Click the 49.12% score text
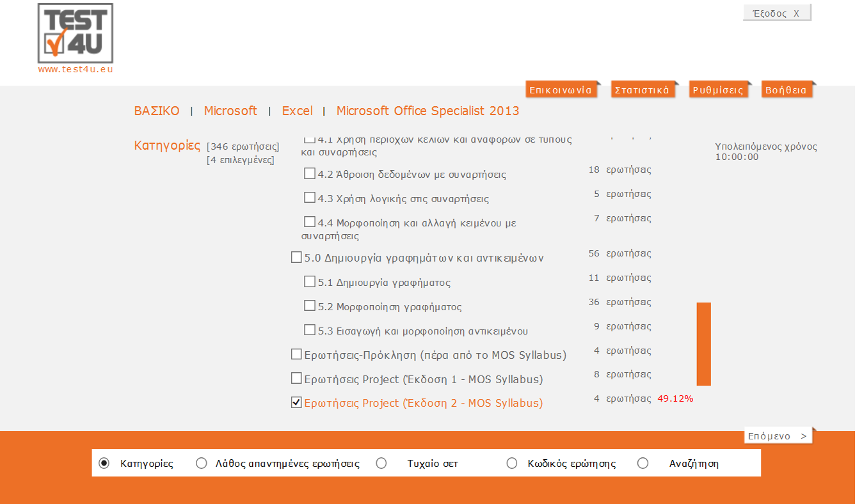 tap(675, 398)
